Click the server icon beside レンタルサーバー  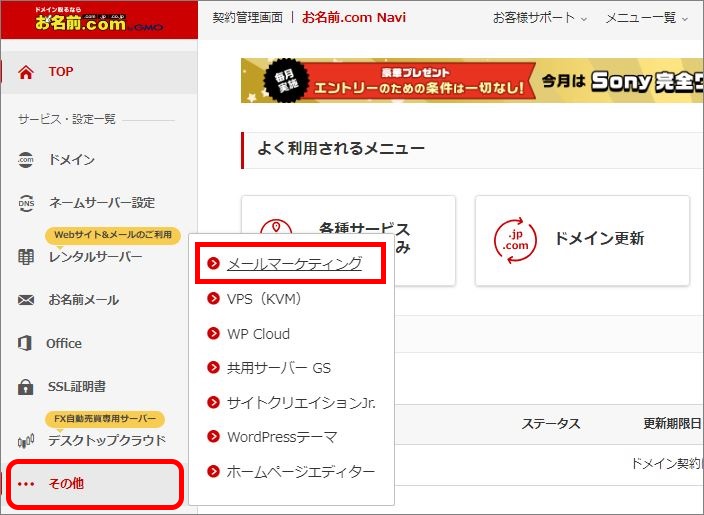[x=26, y=257]
